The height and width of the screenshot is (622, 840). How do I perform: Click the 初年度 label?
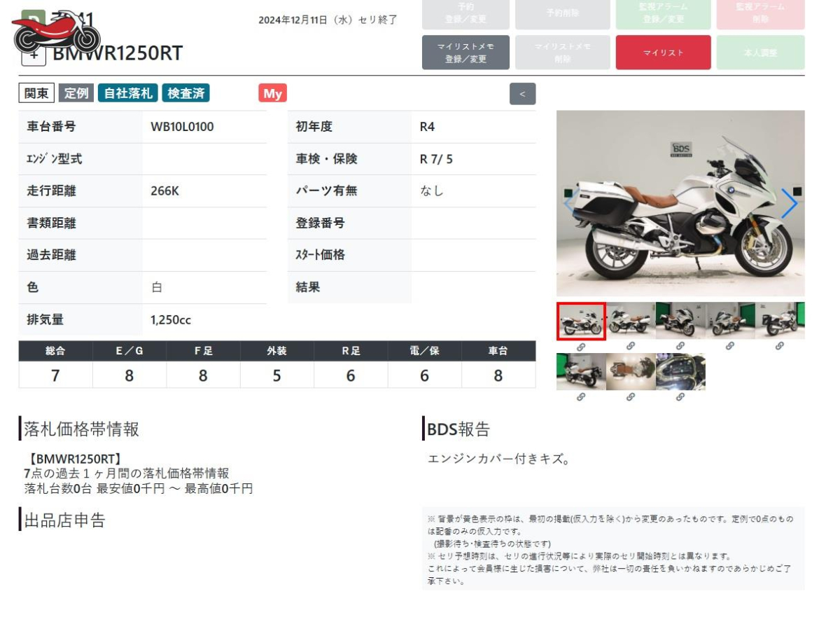tap(314, 127)
